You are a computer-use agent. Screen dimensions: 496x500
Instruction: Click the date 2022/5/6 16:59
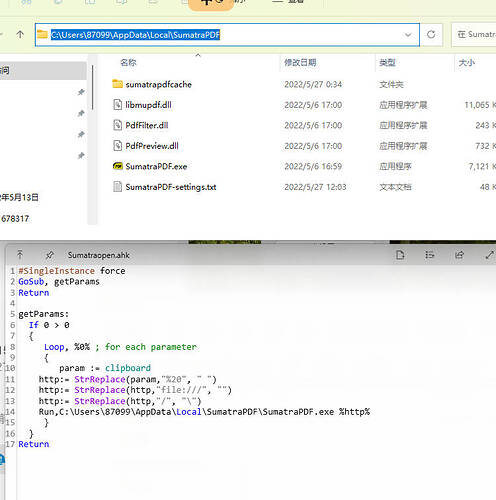click(313, 167)
